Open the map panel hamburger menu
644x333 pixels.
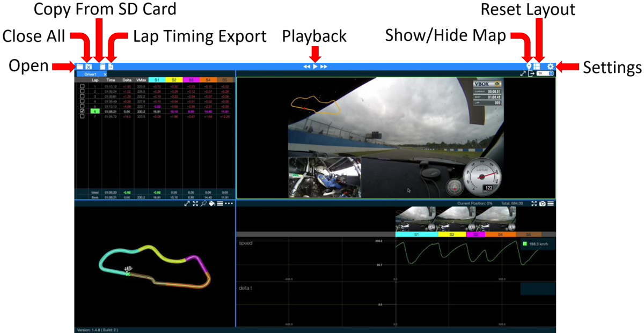point(220,204)
